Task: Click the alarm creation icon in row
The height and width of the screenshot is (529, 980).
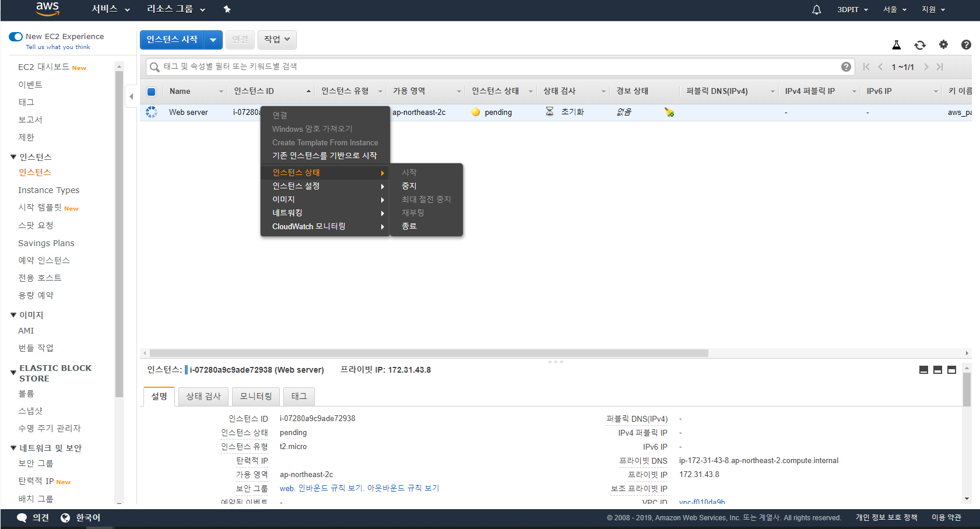Action: [669, 112]
